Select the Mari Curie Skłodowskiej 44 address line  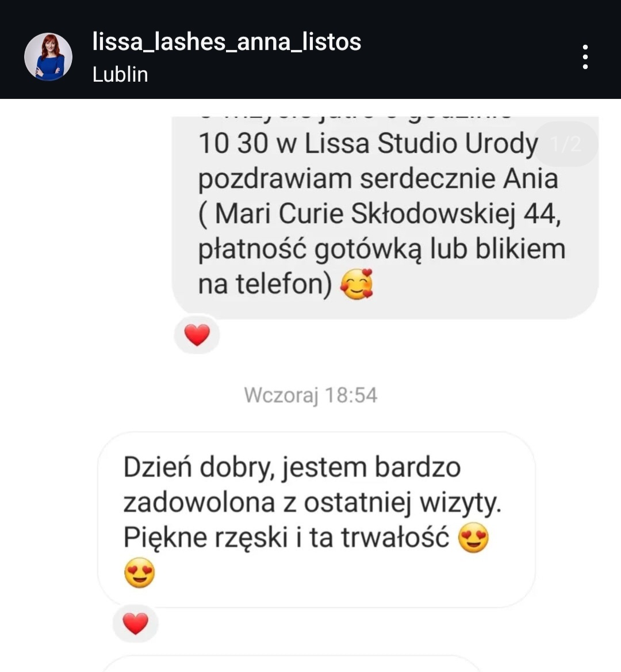pyautogui.click(x=379, y=214)
